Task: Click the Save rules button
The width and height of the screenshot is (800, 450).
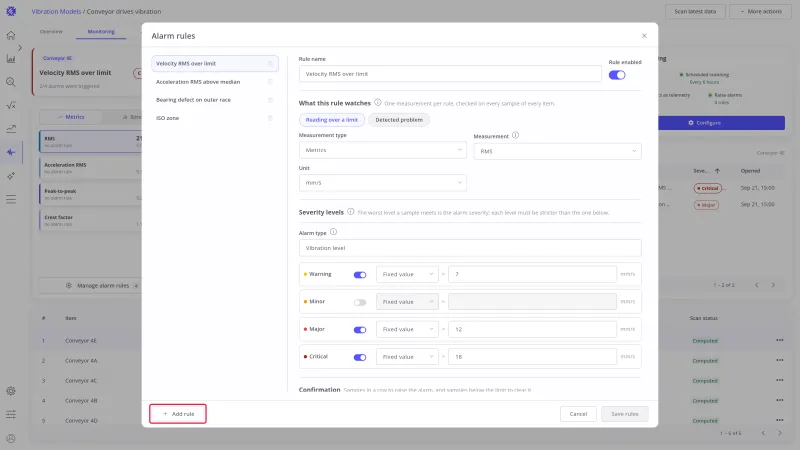Action: click(x=624, y=414)
